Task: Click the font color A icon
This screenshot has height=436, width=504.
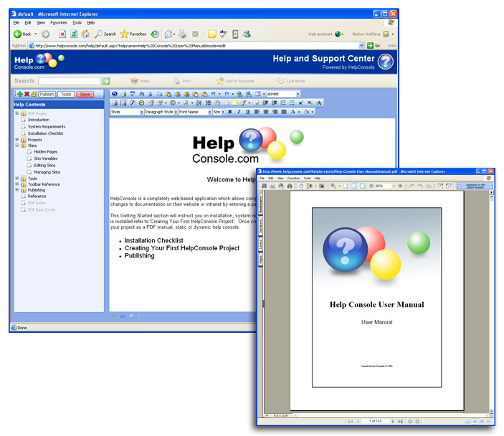Action: (293, 112)
